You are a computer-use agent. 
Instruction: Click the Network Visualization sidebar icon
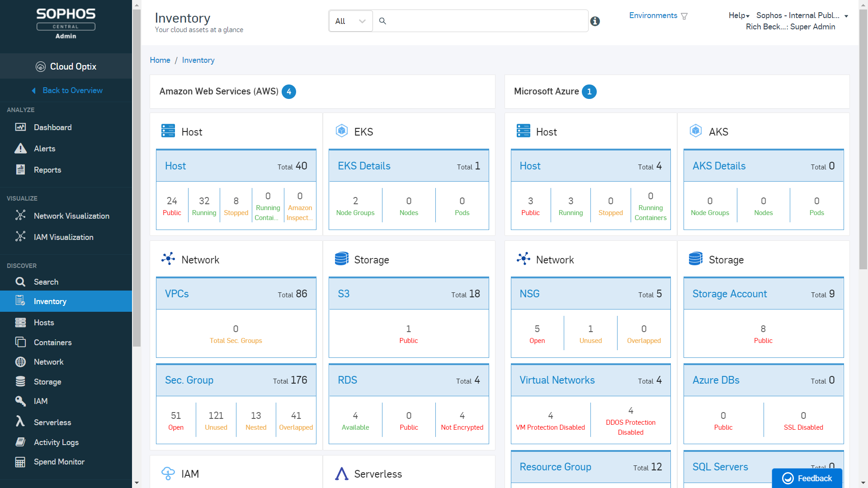tap(20, 216)
